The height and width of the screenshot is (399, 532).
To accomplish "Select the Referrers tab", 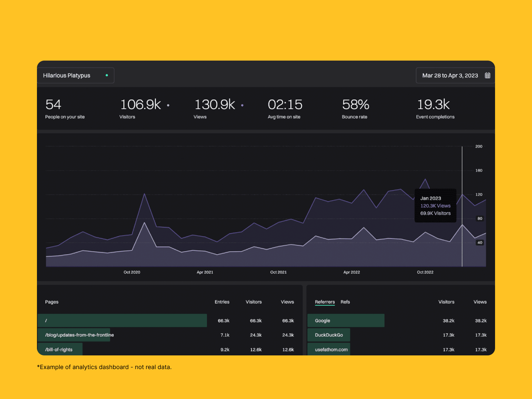I will point(325,302).
